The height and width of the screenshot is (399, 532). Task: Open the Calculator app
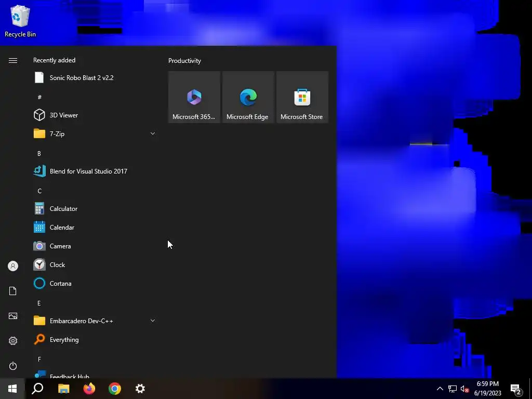point(95,209)
